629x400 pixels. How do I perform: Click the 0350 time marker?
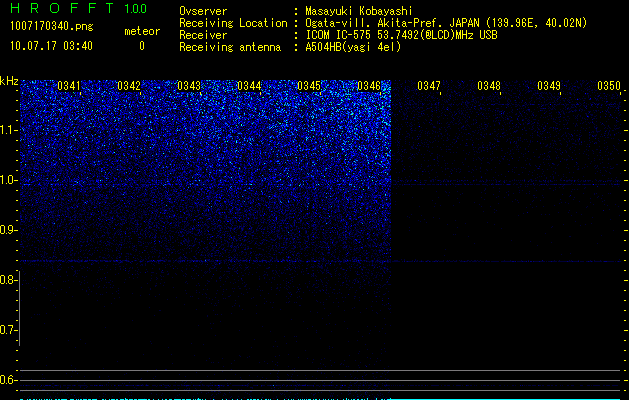coord(609,86)
